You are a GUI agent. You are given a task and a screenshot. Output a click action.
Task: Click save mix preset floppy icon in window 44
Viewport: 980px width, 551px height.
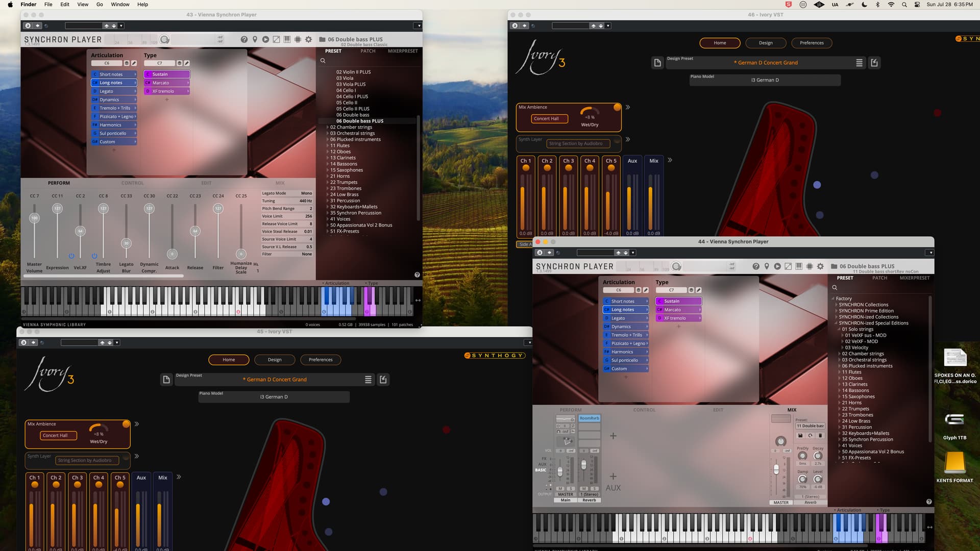coord(800,436)
